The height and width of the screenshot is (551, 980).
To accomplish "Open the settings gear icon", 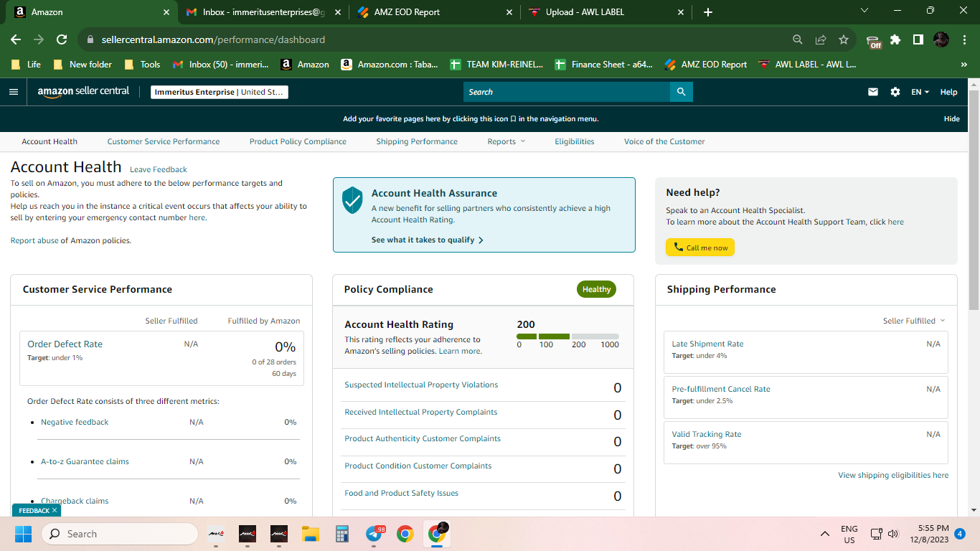I will coord(895,92).
